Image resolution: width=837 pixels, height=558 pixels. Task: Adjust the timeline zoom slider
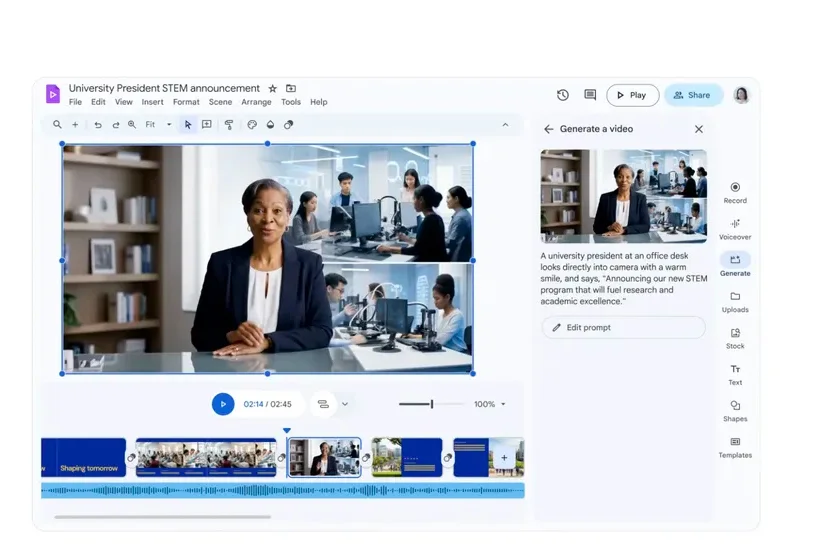tap(431, 404)
